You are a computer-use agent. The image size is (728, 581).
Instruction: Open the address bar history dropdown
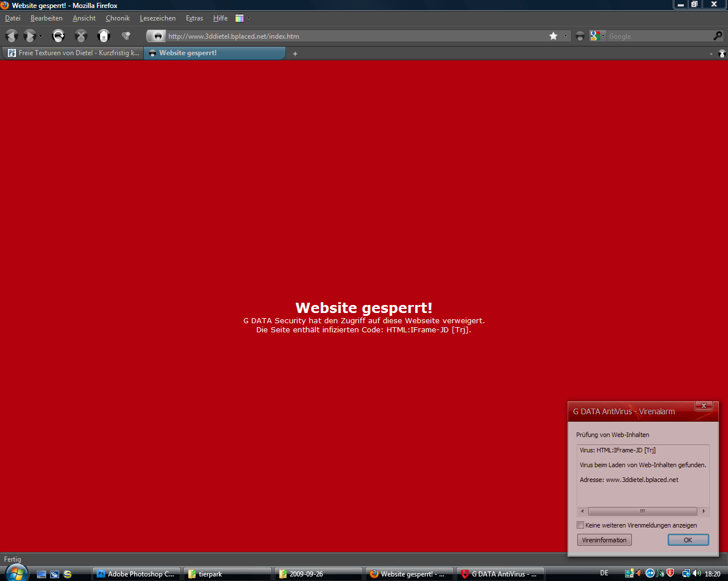tap(565, 36)
